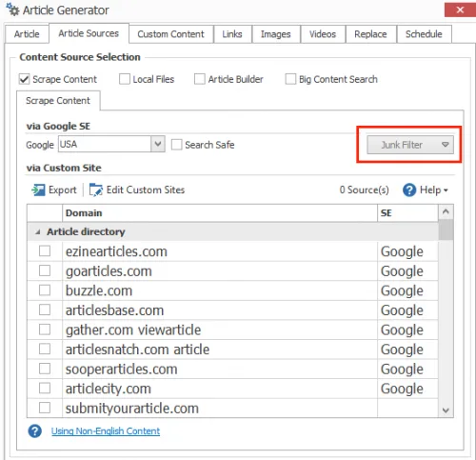The image size is (476, 460).
Task: Uncheck the Scrape Content checkbox
Action: [x=24, y=79]
